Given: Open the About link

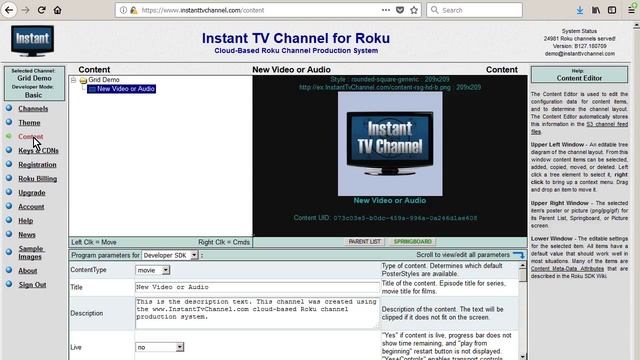Looking at the screenshot, I should click(x=27, y=271).
